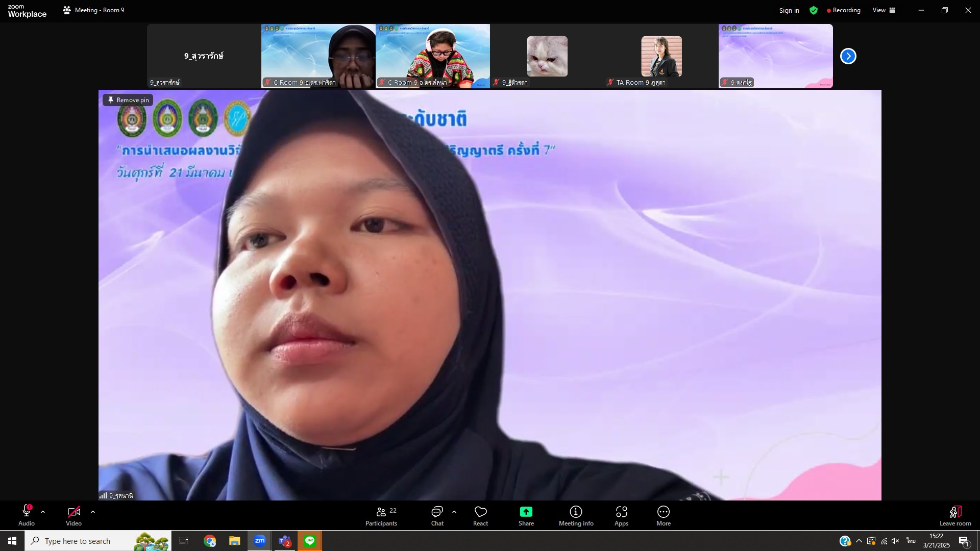
Task: Select the purple-background participant tile
Action: click(776, 56)
